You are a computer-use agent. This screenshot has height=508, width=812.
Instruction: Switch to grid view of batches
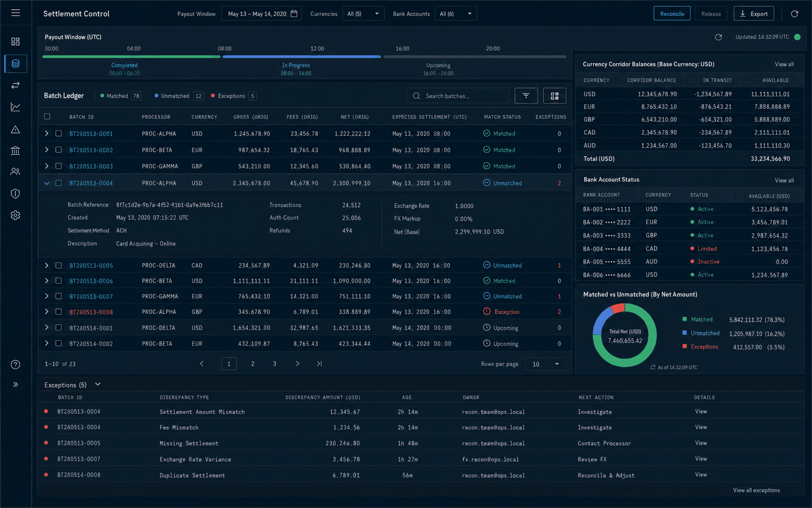[x=554, y=96]
